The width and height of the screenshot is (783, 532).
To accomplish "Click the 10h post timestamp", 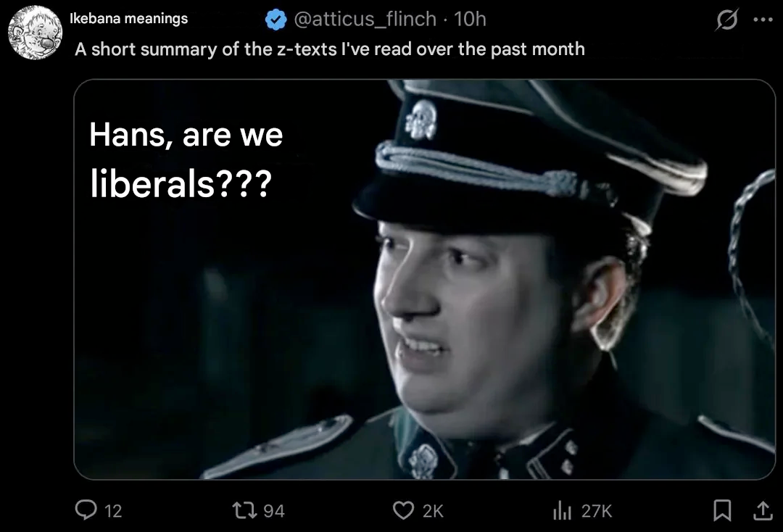I will (x=470, y=19).
